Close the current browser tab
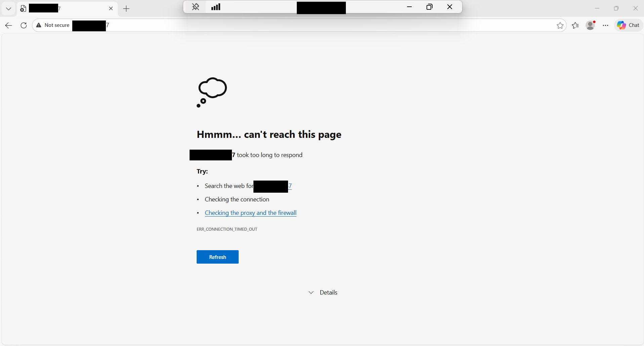 click(111, 9)
